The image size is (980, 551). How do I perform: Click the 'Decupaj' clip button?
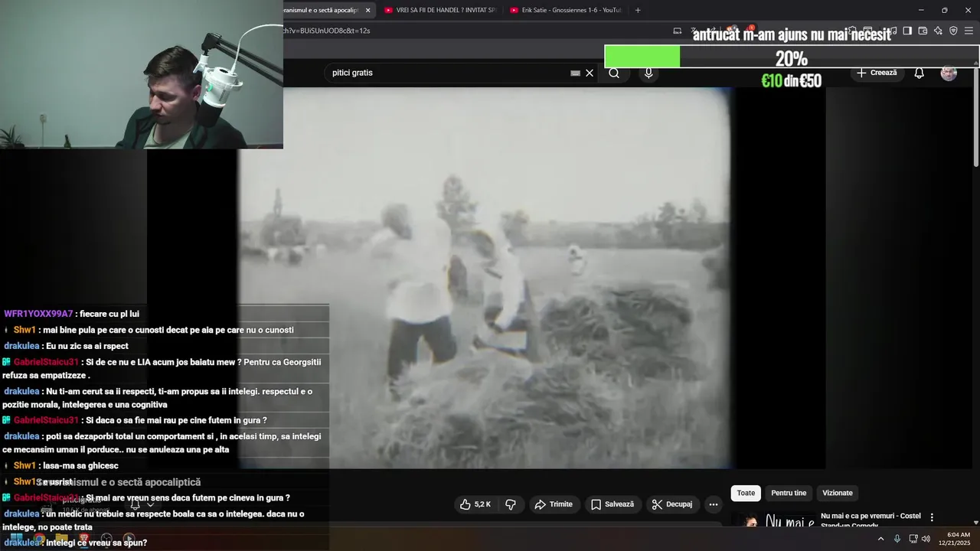(672, 504)
